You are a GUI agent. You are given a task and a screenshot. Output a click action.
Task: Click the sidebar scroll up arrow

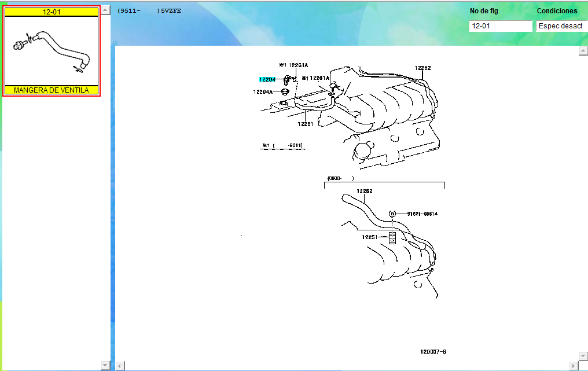(105, 11)
